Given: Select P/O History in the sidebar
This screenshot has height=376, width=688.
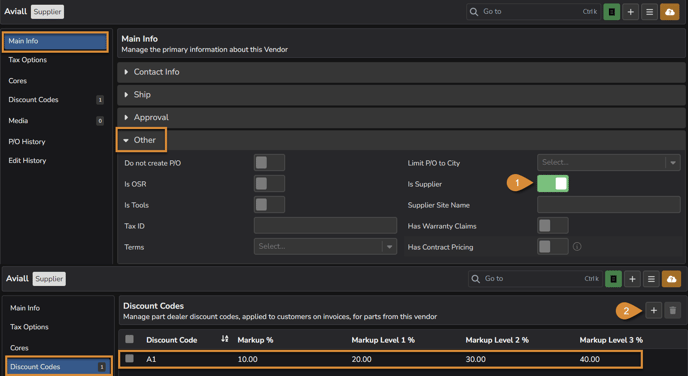Looking at the screenshot, I should pyautogui.click(x=27, y=142).
